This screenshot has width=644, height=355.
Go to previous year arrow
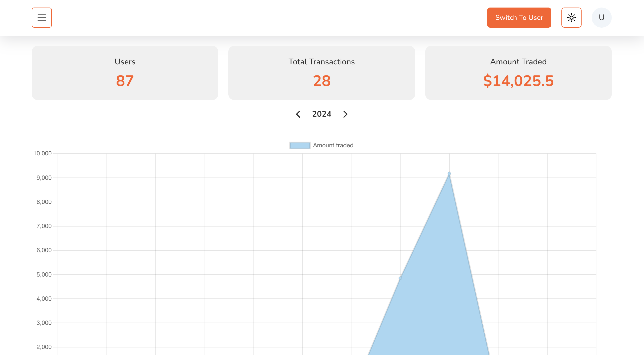(x=298, y=114)
